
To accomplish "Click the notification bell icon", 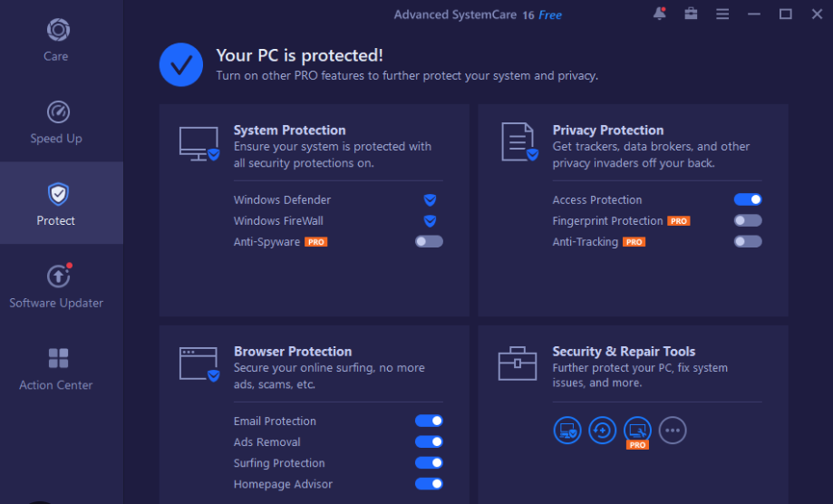I will pos(659,14).
